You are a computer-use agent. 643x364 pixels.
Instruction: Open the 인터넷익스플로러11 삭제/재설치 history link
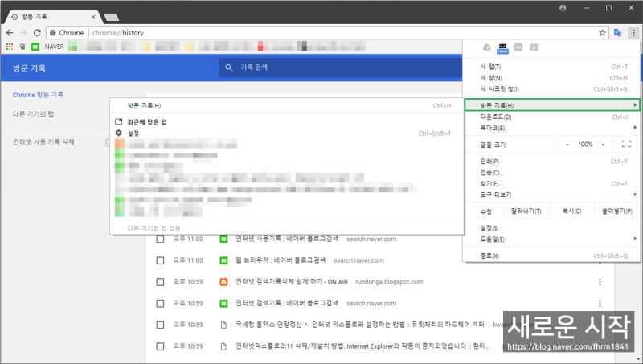point(362,346)
